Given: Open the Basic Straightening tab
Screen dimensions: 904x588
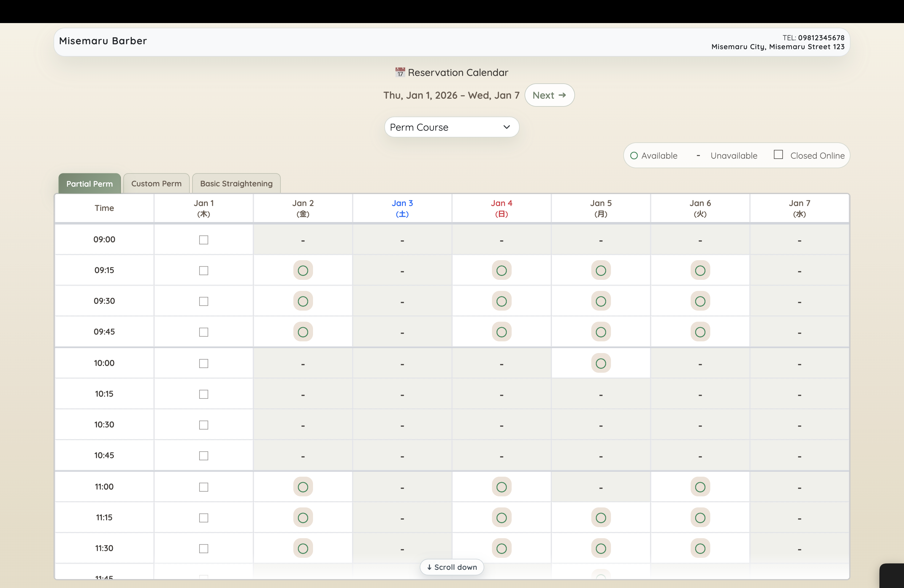Looking at the screenshot, I should (x=236, y=184).
